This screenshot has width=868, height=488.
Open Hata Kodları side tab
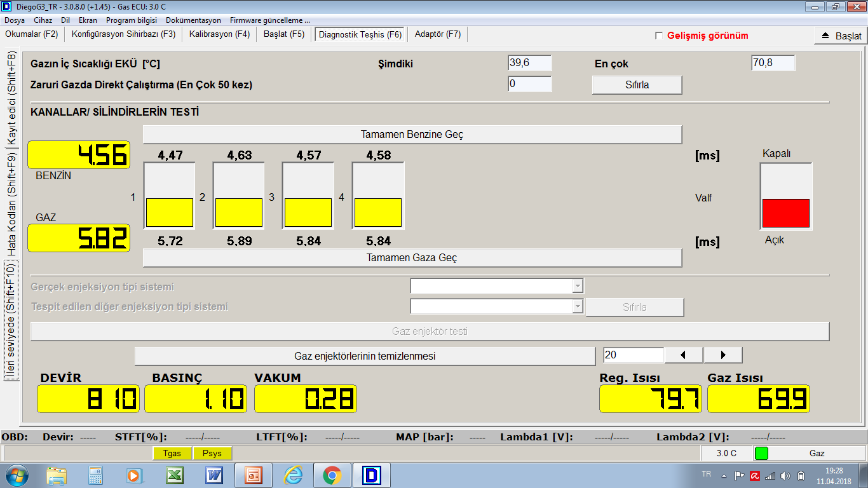pos(11,204)
